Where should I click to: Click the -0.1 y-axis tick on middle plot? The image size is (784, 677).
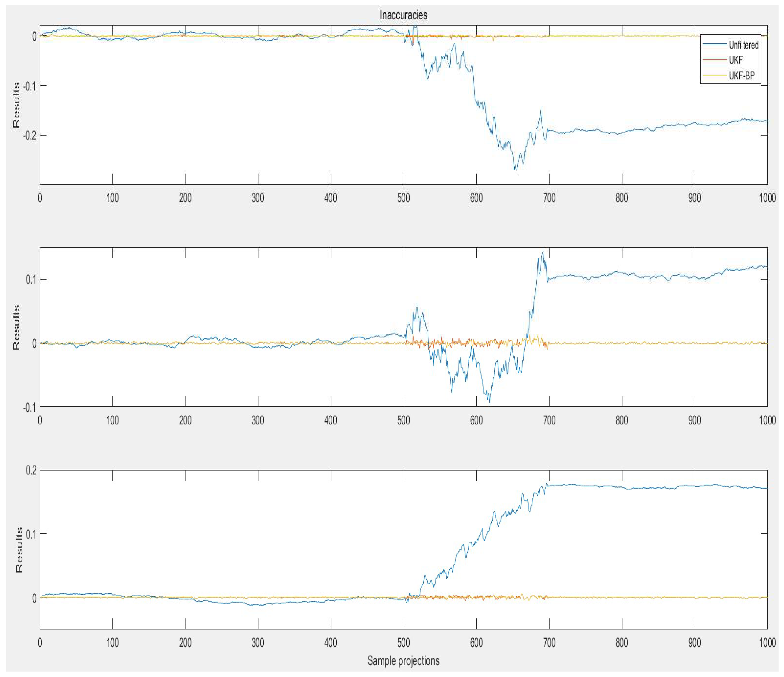[x=30, y=407]
